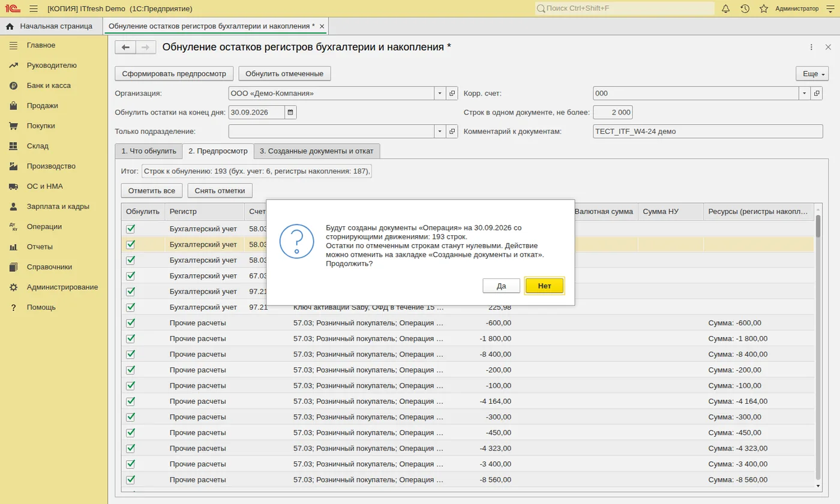
Task: Click the Комментарий к документам field
Action: click(708, 131)
